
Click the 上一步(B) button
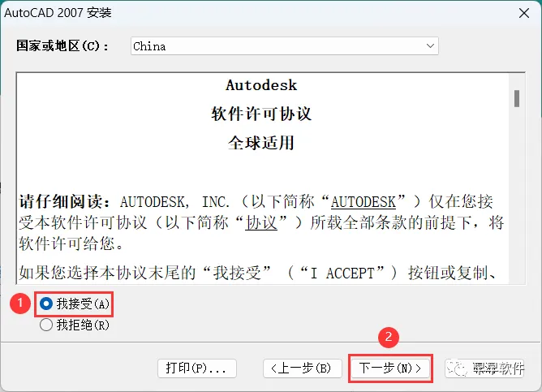(x=302, y=368)
